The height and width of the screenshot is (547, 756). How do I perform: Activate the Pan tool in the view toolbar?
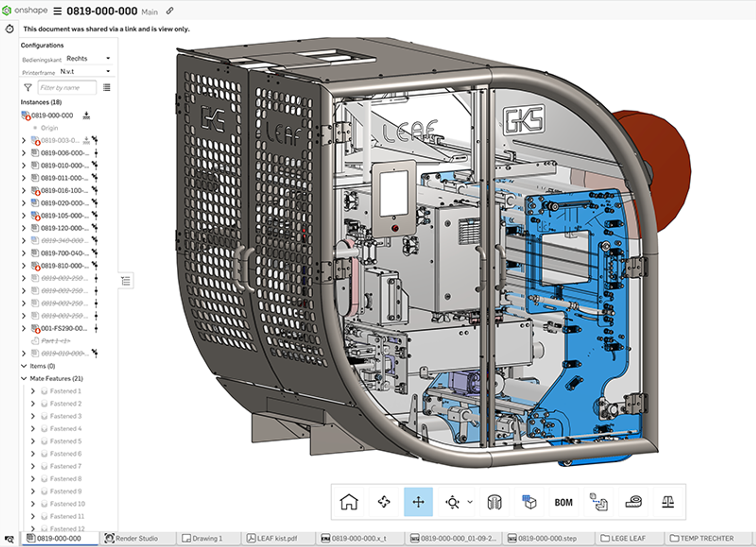[x=418, y=502]
